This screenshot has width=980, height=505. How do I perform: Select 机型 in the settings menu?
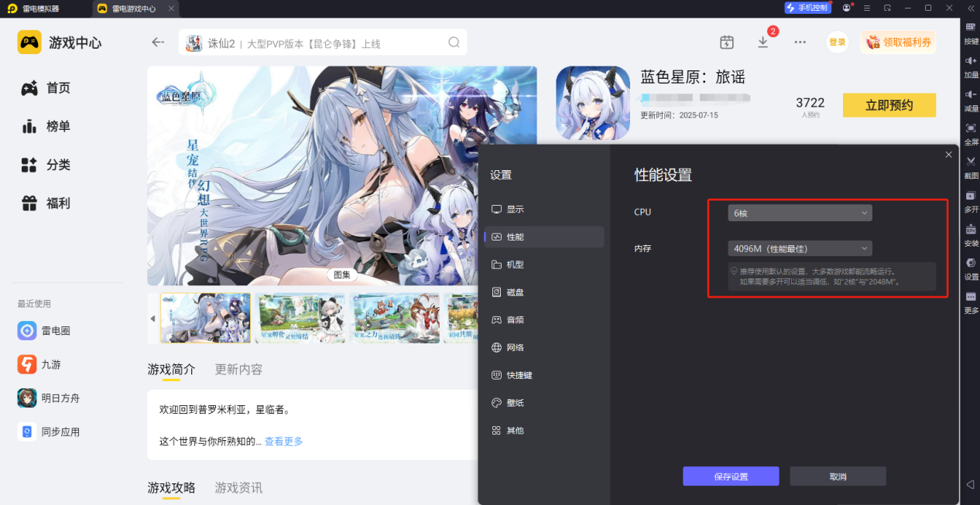click(544, 264)
